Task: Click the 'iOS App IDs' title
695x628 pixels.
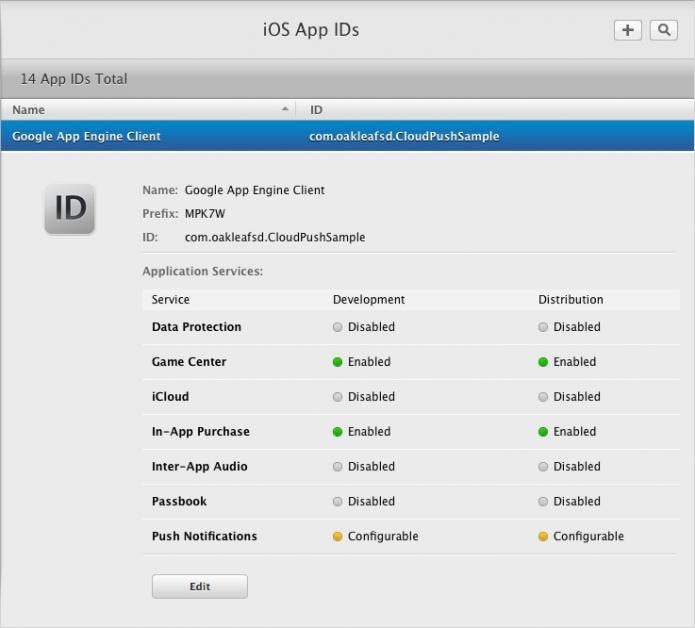Action: point(311,30)
